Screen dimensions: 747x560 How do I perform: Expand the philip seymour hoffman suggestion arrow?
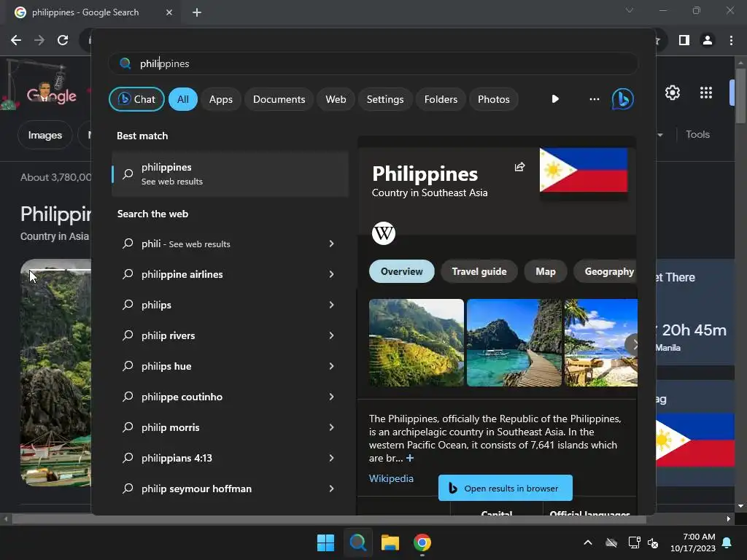[x=332, y=489]
